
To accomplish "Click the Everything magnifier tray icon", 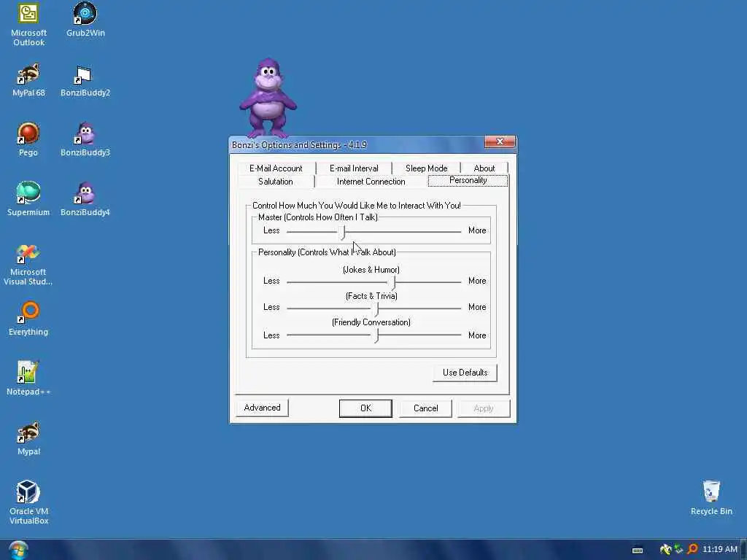I will tap(692, 550).
